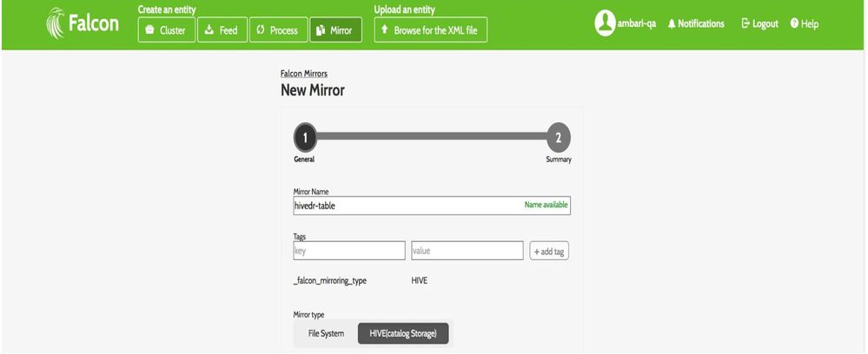Select the Mirror entity button
The width and height of the screenshot is (868, 354).
pyautogui.click(x=335, y=29)
